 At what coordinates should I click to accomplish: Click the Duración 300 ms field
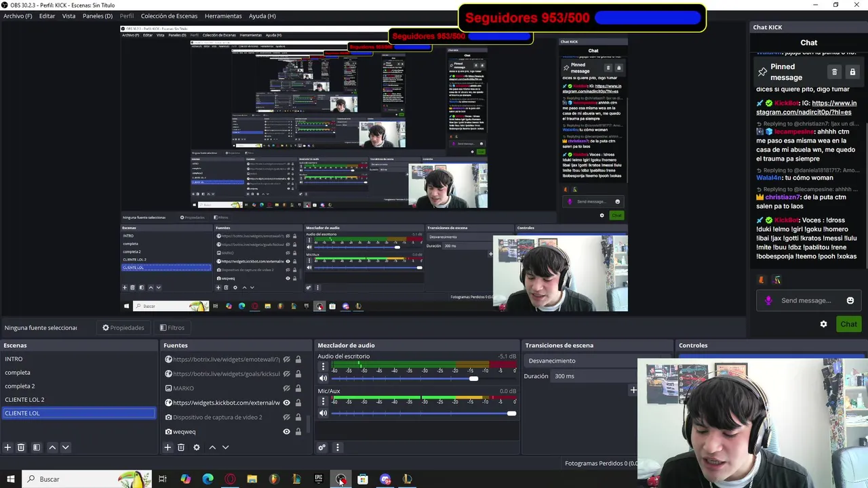pos(595,376)
